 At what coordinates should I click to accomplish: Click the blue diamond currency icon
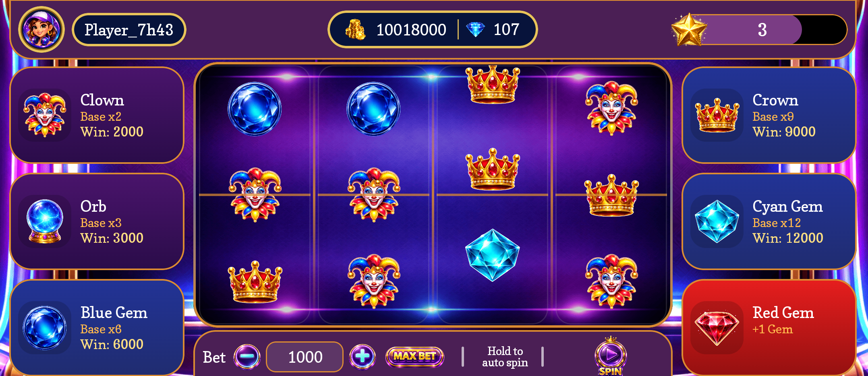[475, 29]
